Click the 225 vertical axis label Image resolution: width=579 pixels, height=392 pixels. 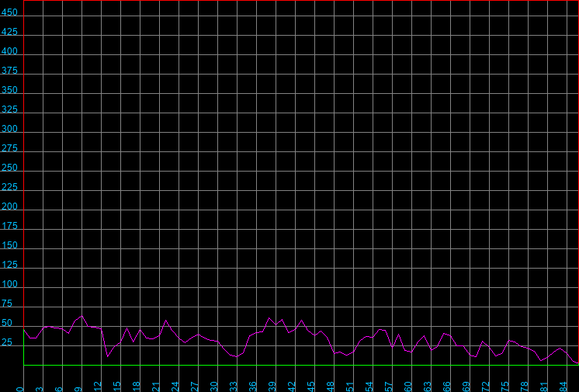(x=9, y=187)
